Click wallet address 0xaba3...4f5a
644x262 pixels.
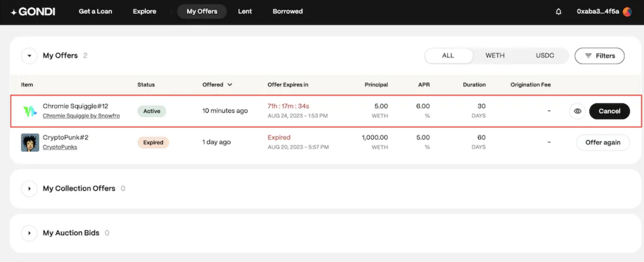point(598,11)
